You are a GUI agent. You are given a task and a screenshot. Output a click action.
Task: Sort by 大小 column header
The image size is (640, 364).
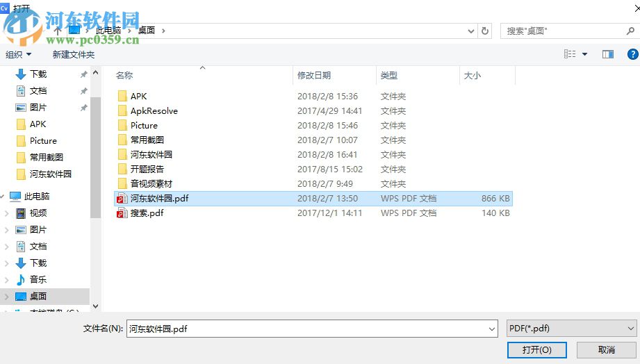(473, 76)
